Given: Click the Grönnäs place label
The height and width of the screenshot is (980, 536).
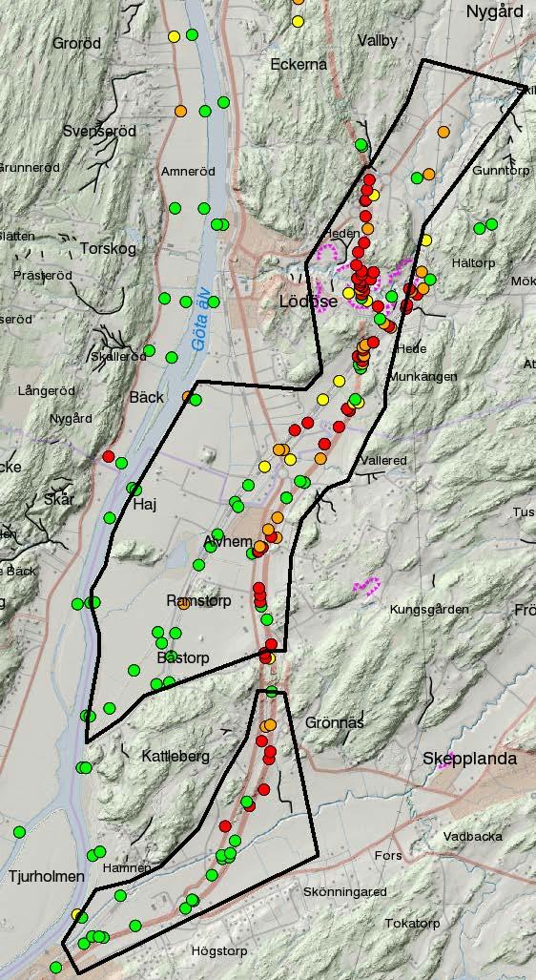Looking at the screenshot, I should point(334,723).
